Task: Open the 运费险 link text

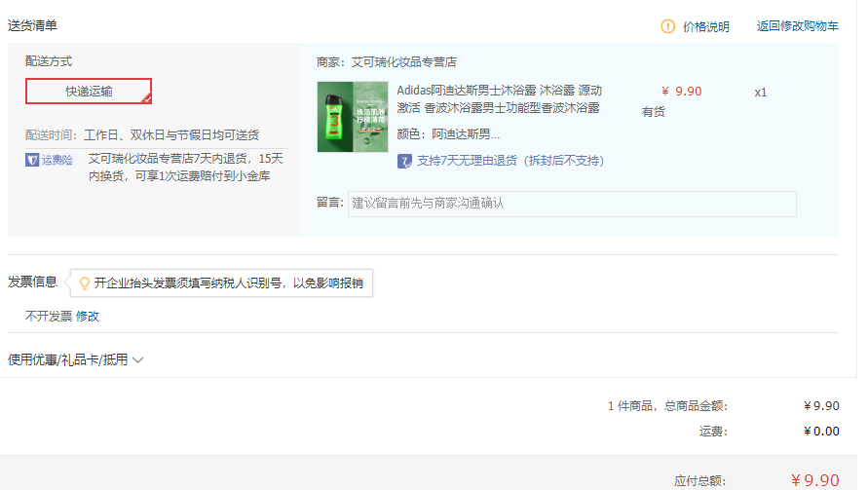Action: click(x=57, y=160)
